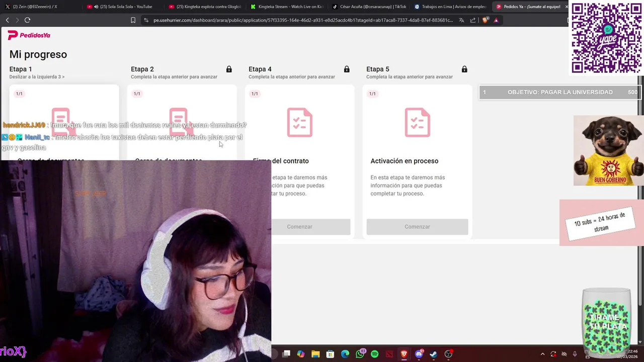Open Spotify from the taskbar
This screenshot has height=362, width=644.
point(374,354)
